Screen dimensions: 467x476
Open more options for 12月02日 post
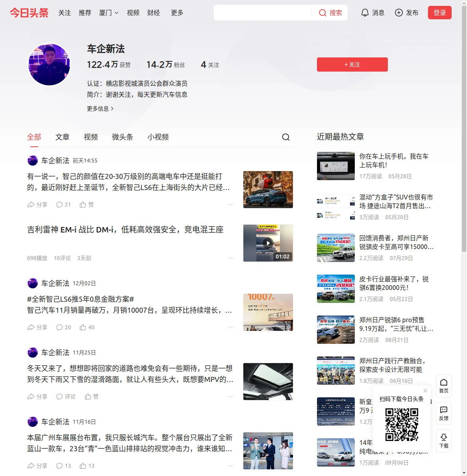(x=231, y=327)
